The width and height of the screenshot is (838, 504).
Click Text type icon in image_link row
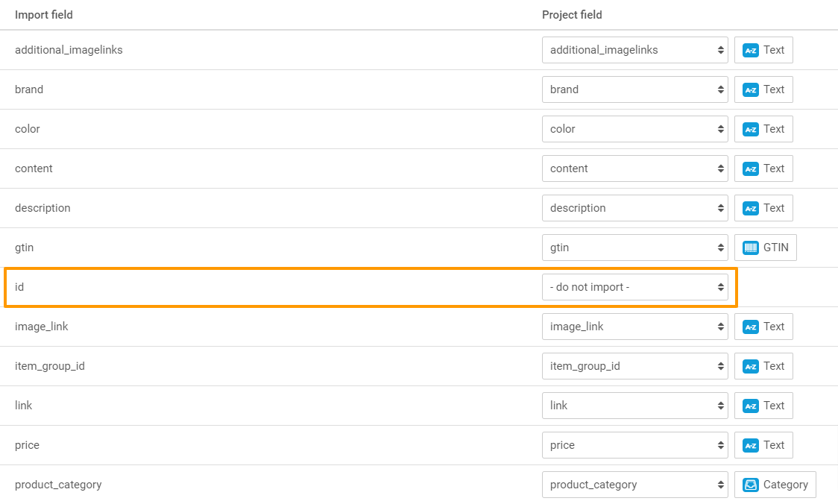[x=751, y=327]
